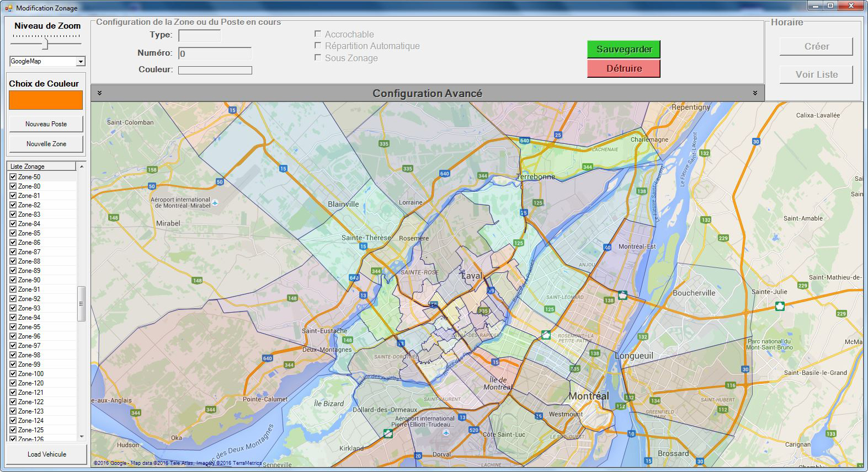Click the Mirabel airport icon on map
Viewport: 868px width, 472px height.
215,203
